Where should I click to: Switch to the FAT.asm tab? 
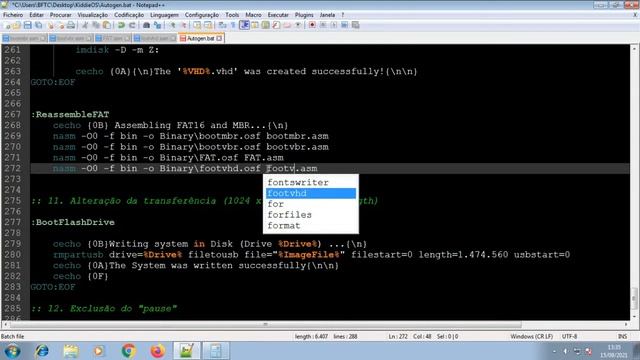pyautogui.click(x=113, y=38)
